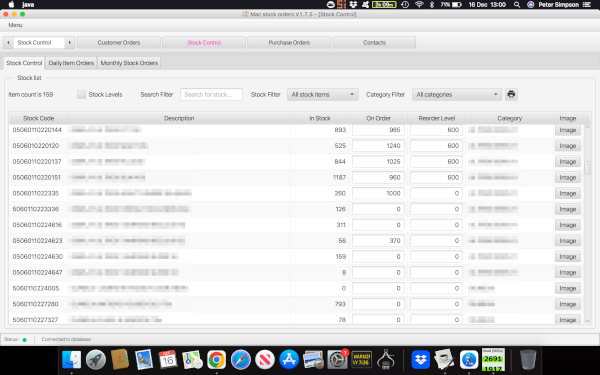Click the Category column header

(510, 118)
